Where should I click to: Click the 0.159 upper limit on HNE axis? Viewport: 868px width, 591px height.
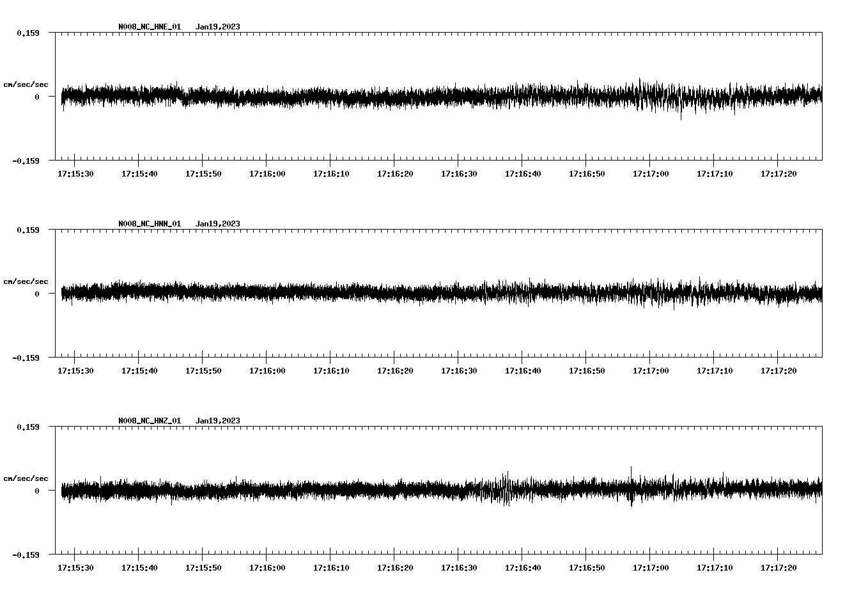(27, 33)
